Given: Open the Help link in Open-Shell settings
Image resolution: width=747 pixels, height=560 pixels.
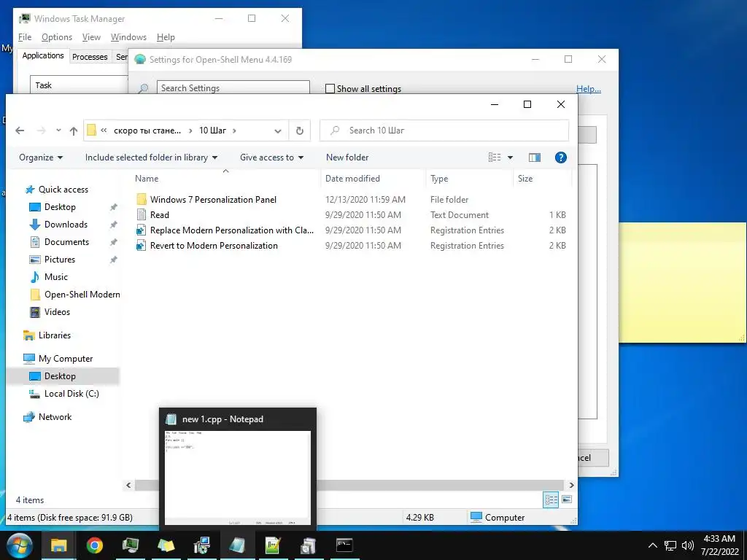Looking at the screenshot, I should (x=589, y=88).
